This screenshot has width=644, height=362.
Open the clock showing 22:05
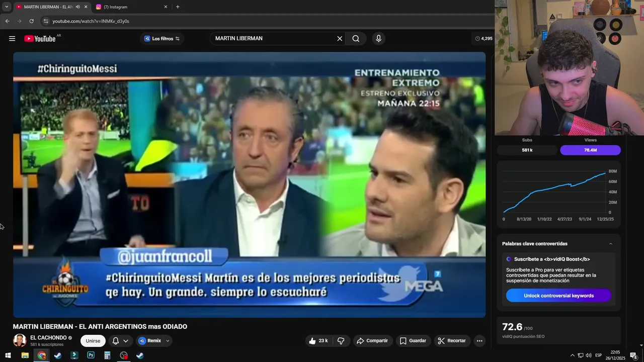point(615,355)
